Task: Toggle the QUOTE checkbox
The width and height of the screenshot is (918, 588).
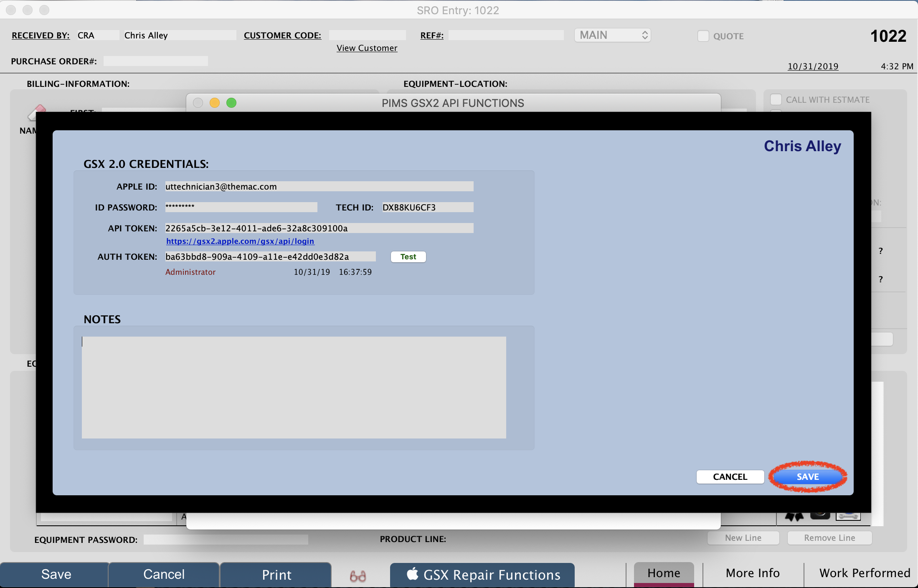Action: point(703,36)
